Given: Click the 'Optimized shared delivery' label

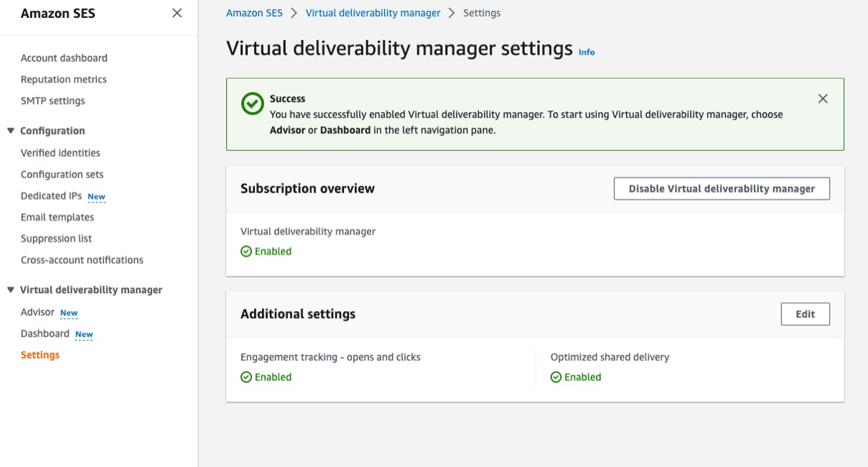Looking at the screenshot, I should (x=610, y=357).
